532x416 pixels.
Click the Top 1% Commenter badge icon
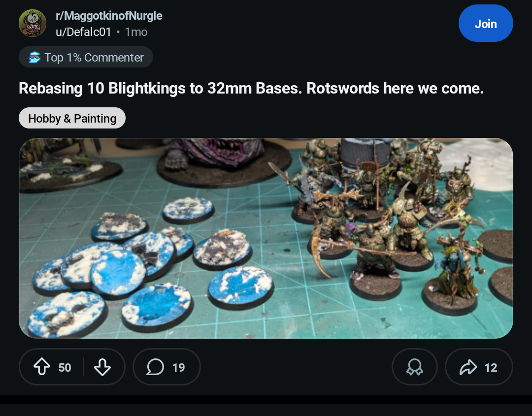(x=34, y=57)
